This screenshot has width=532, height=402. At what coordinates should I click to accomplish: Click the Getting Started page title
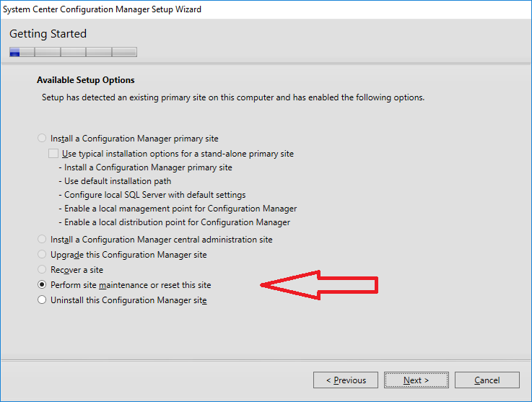[48, 34]
